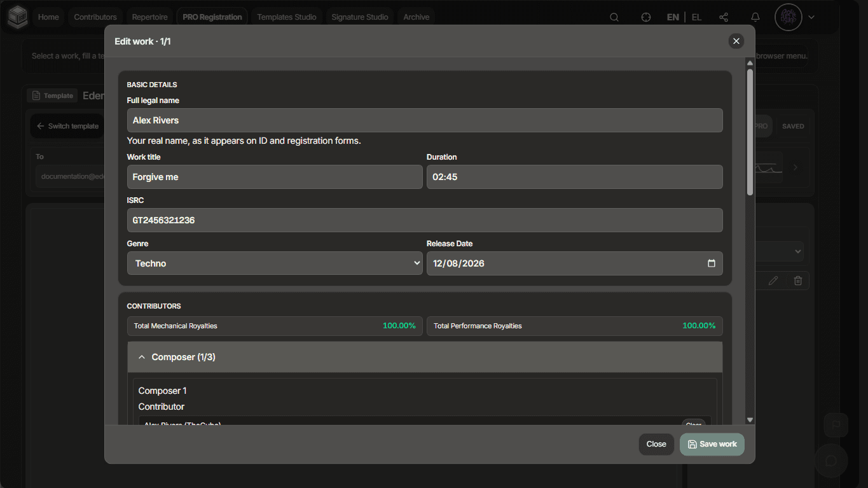Click the Total Performance Royalties row
The width and height of the screenshot is (868, 488).
[574, 326]
